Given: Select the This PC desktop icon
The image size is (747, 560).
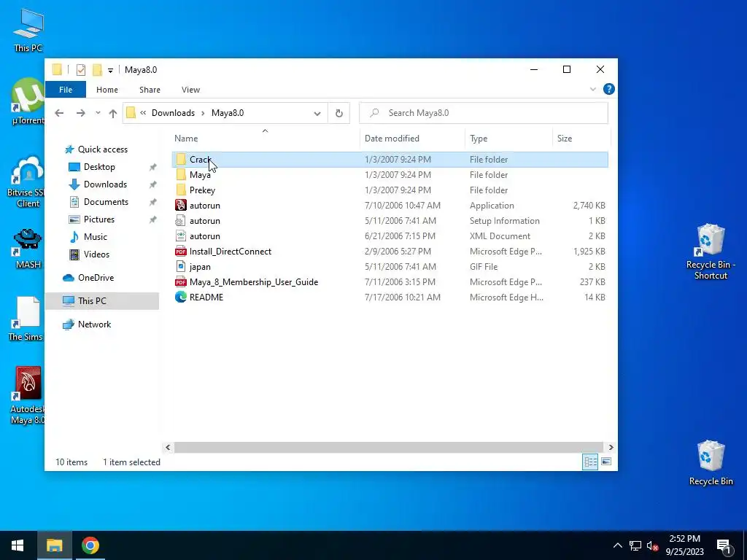Looking at the screenshot, I should (28, 31).
